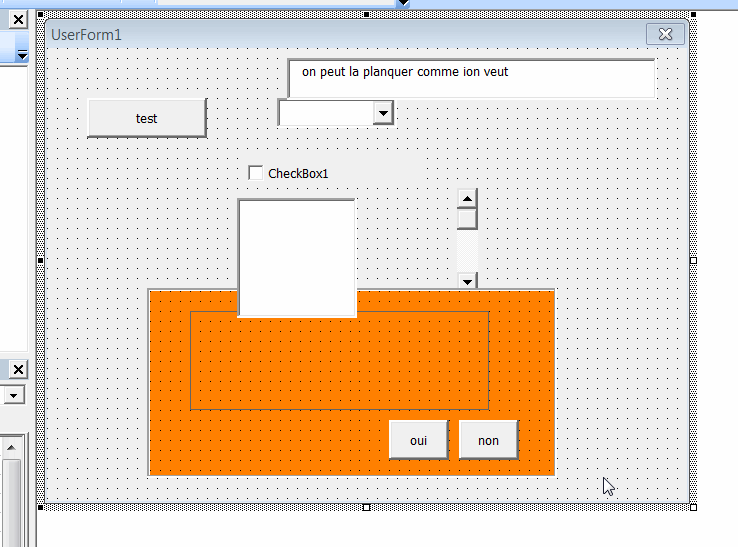Click the scrollbar thumb on the form
The image size is (738, 547).
coord(467,219)
